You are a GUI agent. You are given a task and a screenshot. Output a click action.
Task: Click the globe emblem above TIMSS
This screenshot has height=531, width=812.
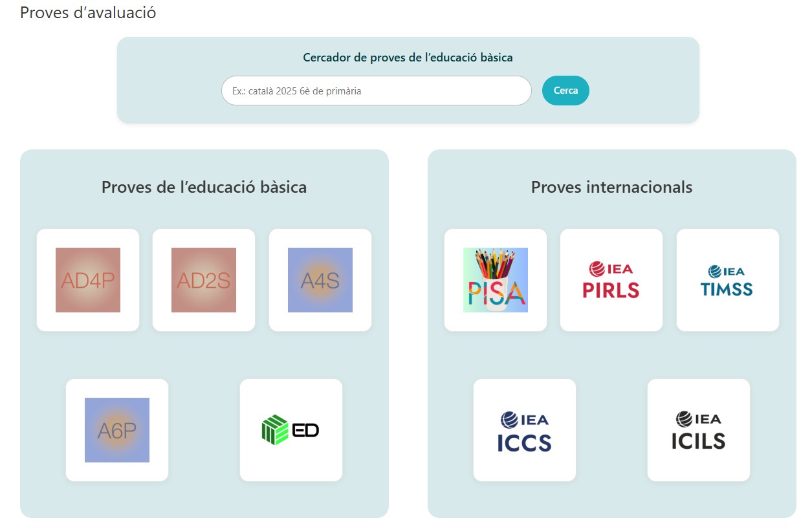pyautogui.click(x=715, y=272)
